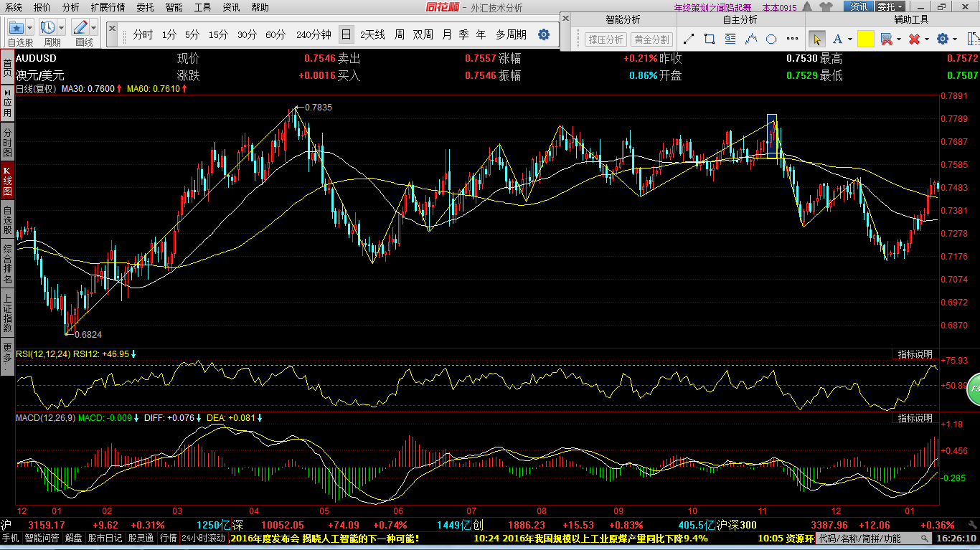Image resolution: width=980 pixels, height=550 pixels.
Task: Pick the yellow line color swatch
Action: (865, 39)
